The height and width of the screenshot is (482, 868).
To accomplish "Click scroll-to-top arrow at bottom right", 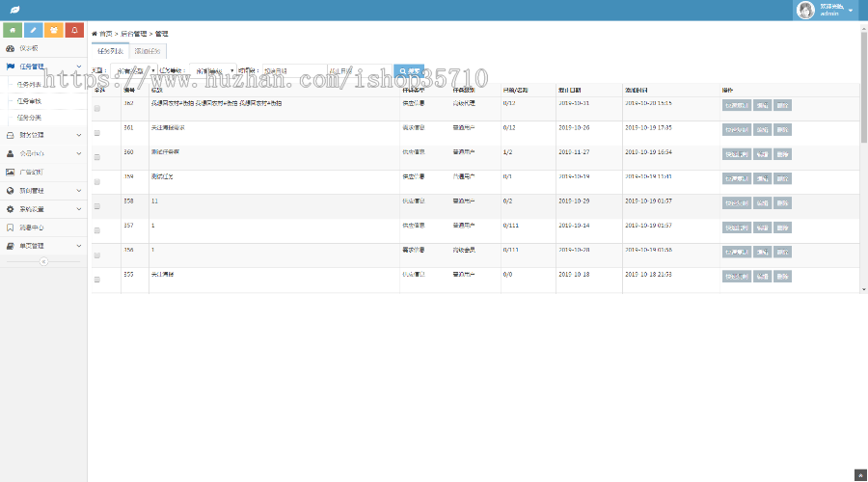I will (859, 474).
